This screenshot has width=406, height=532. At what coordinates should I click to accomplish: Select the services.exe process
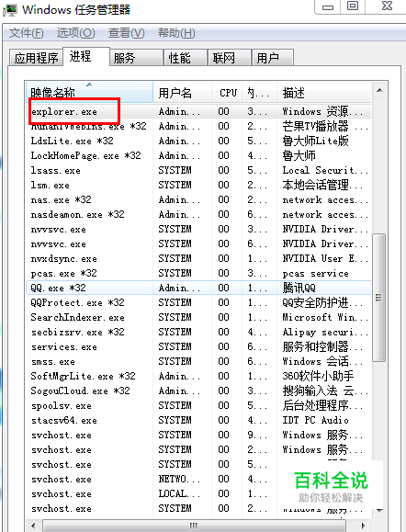(x=198, y=346)
